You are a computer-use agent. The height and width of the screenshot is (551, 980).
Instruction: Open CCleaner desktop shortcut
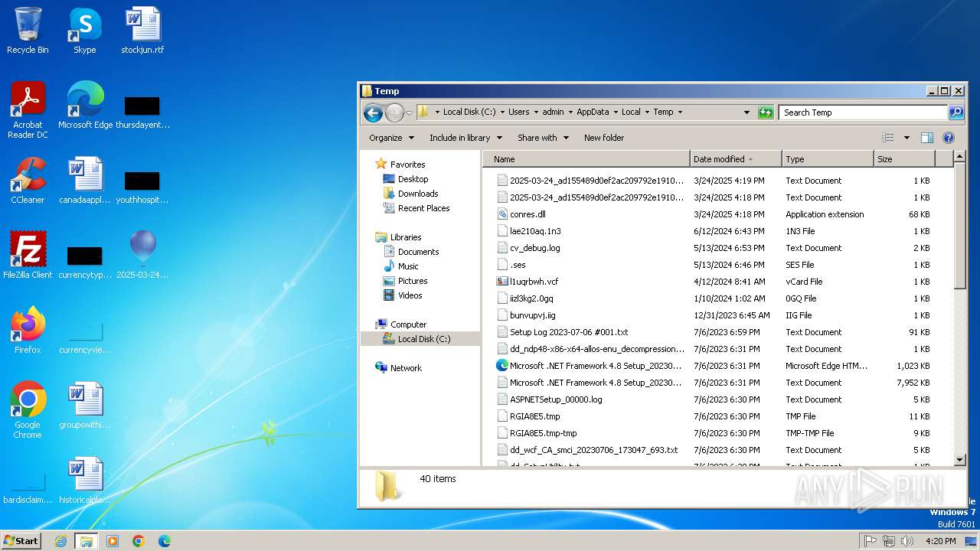(28, 181)
